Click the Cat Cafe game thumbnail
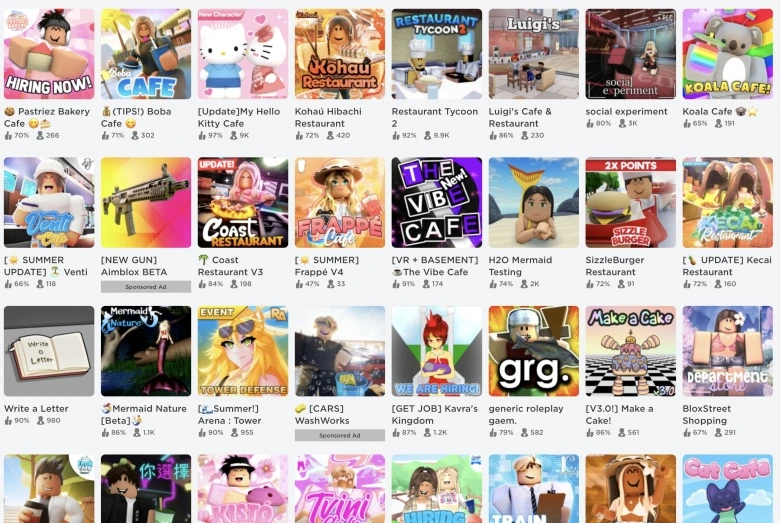Viewport: 780px width, 523px height. [728, 488]
